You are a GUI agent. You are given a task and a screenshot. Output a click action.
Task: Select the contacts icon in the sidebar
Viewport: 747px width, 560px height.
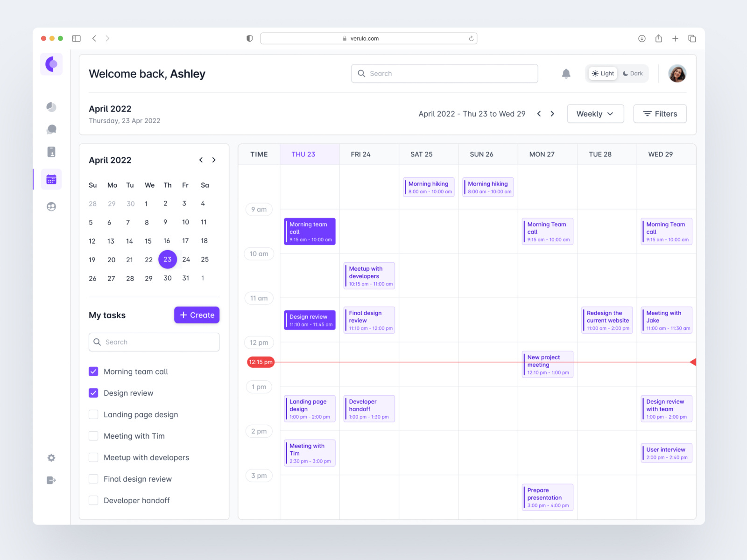coord(51,152)
